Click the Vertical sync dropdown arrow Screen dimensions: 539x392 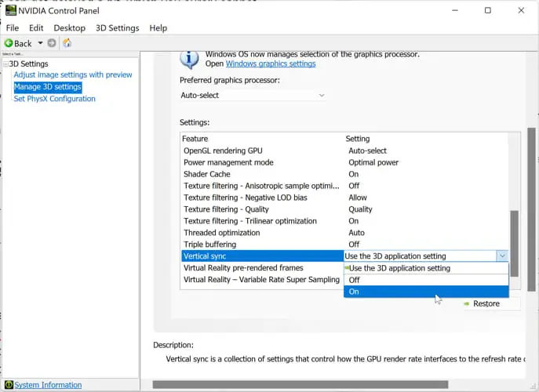click(x=502, y=256)
